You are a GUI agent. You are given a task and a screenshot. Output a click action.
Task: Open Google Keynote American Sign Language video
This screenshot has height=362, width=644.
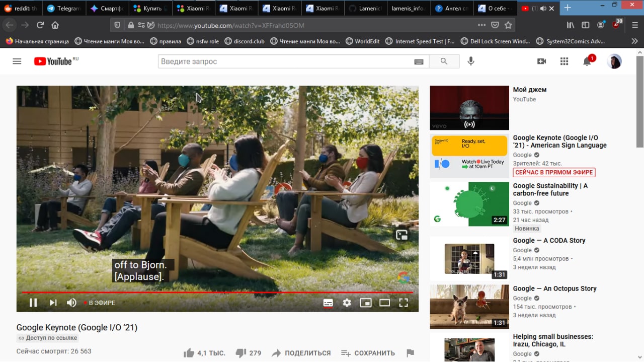pyautogui.click(x=559, y=141)
